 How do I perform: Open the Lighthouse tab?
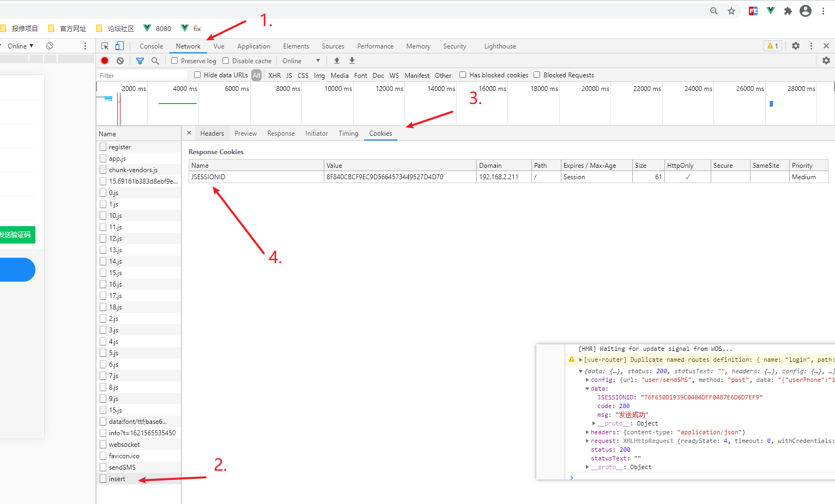(x=500, y=46)
